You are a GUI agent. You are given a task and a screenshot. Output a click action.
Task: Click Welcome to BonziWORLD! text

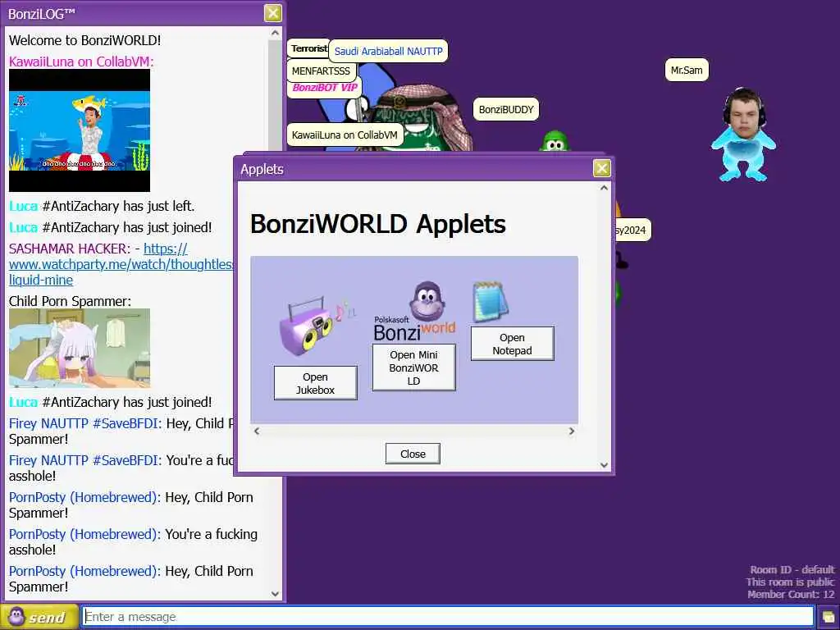pos(84,40)
